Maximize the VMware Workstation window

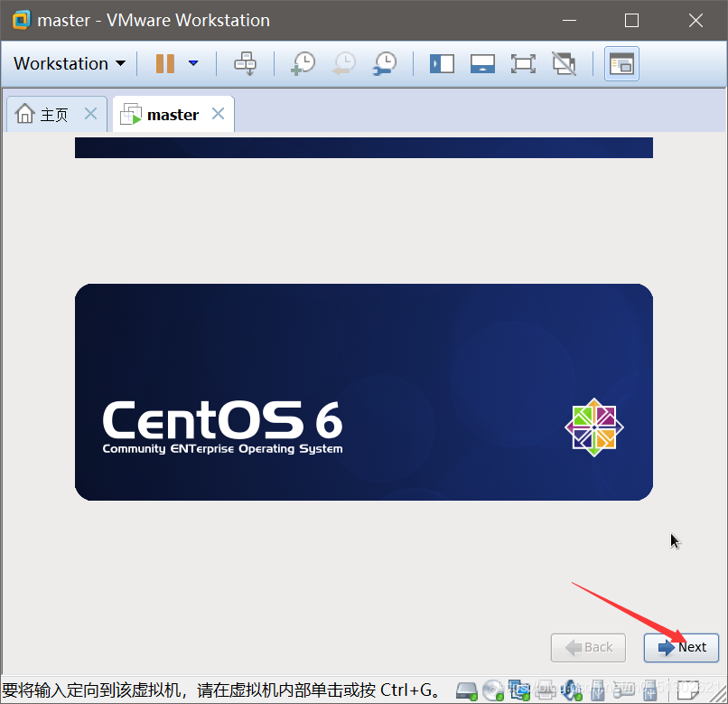[631, 21]
